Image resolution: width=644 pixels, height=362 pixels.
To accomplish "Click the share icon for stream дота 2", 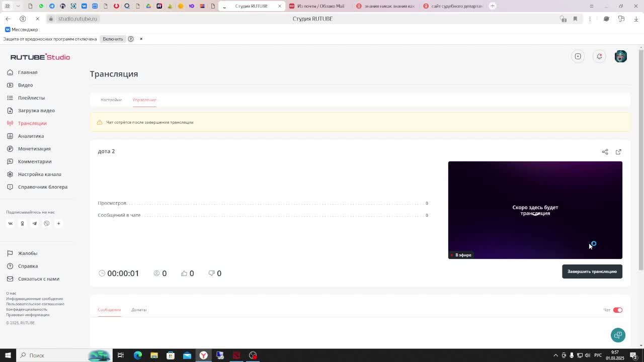I will click(605, 152).
